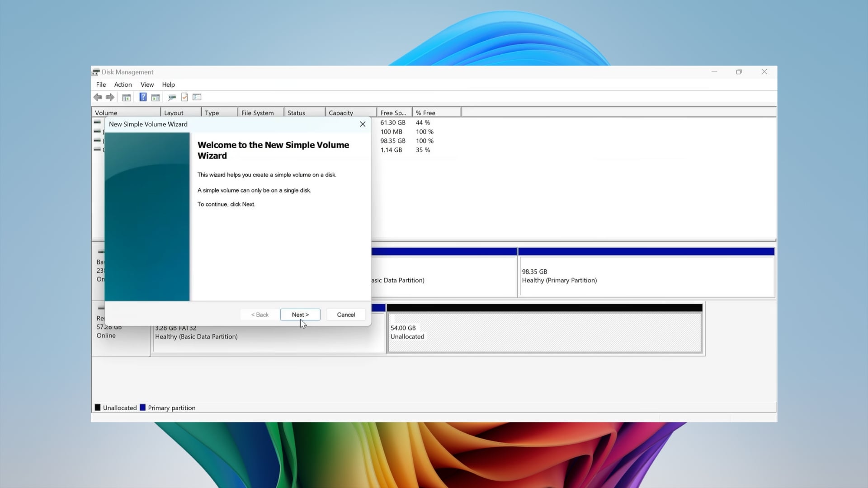This screenshot has width=868, height=488.
Task: Click the disk rescan magnifier toolbar icon
Action: click(172, 97)
